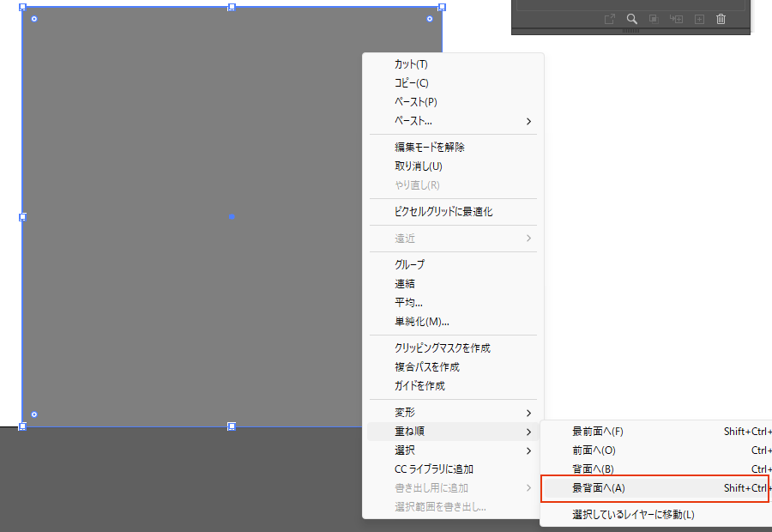Choose 背面へ(B) in the submenu
The width and height of the screenshot is (772, 532).
657,468
